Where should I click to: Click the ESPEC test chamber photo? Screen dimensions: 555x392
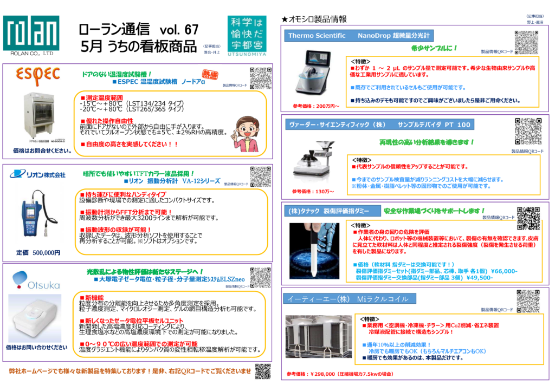pos(39,116)
